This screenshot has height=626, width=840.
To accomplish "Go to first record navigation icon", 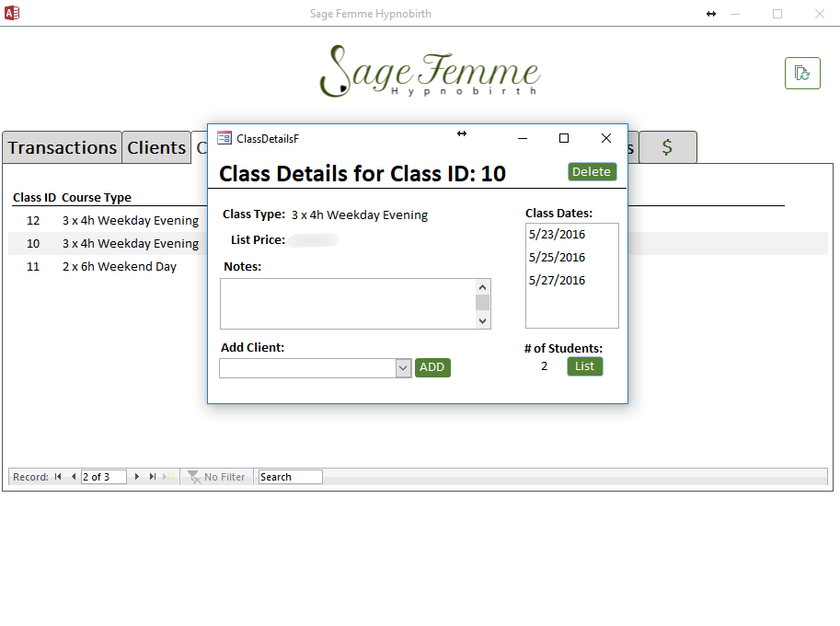I will tap(58, 477).
